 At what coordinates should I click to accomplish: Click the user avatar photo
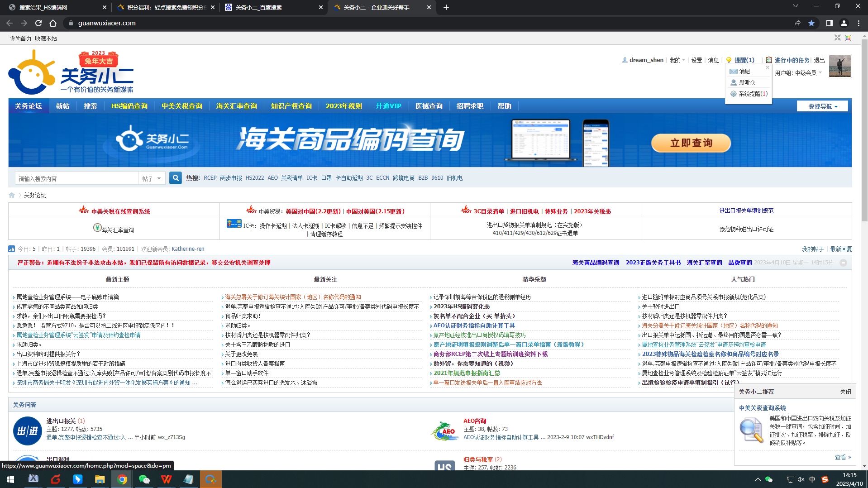click(x=840, y=66)
